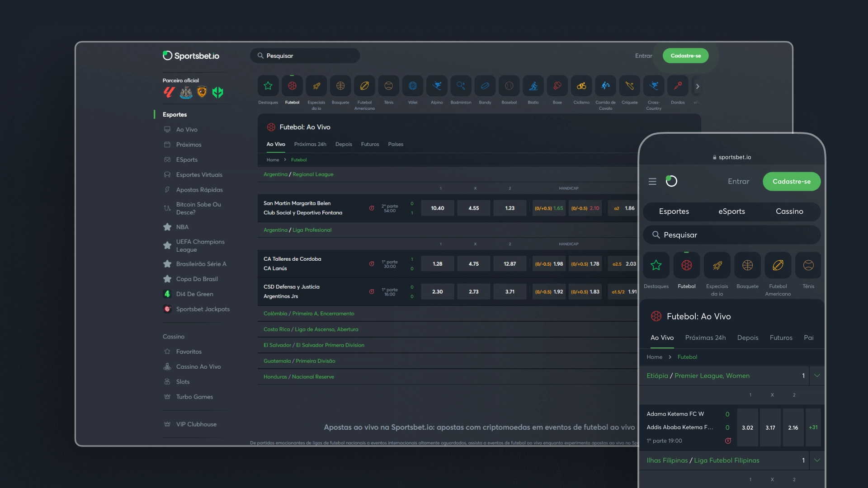Select Basquete icon on mobile view

pos(747,265)
